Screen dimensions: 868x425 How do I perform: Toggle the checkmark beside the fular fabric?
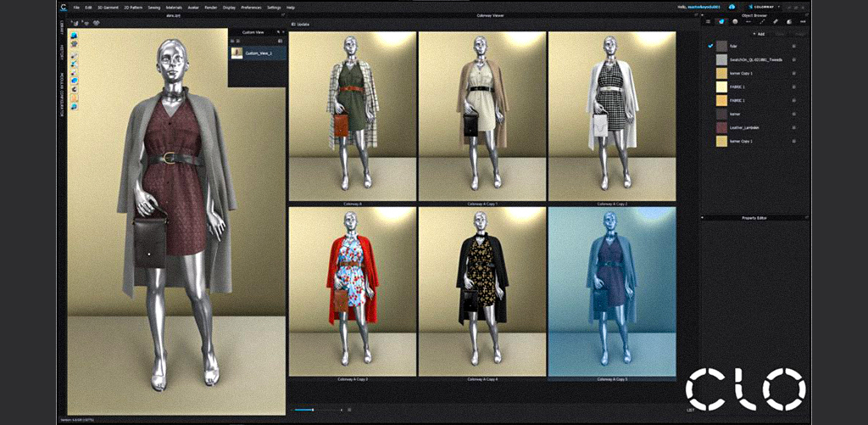click(x=710, y=46)
